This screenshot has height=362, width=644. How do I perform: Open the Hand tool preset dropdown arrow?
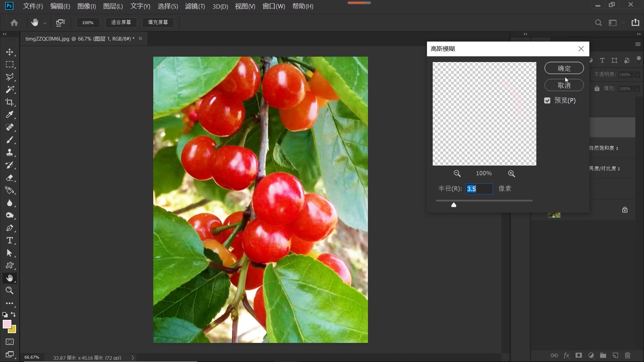[45, 23]
